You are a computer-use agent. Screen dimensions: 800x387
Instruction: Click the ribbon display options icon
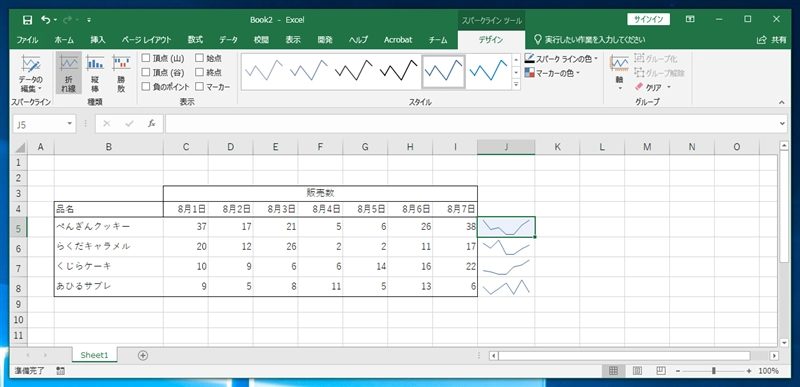tap(690, 19)
